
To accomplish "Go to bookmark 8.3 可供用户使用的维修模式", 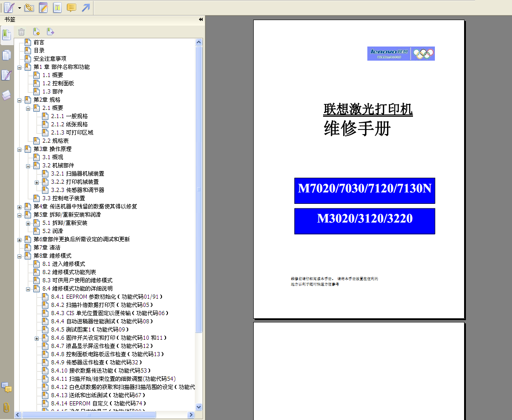I will (x=78, y=280).
